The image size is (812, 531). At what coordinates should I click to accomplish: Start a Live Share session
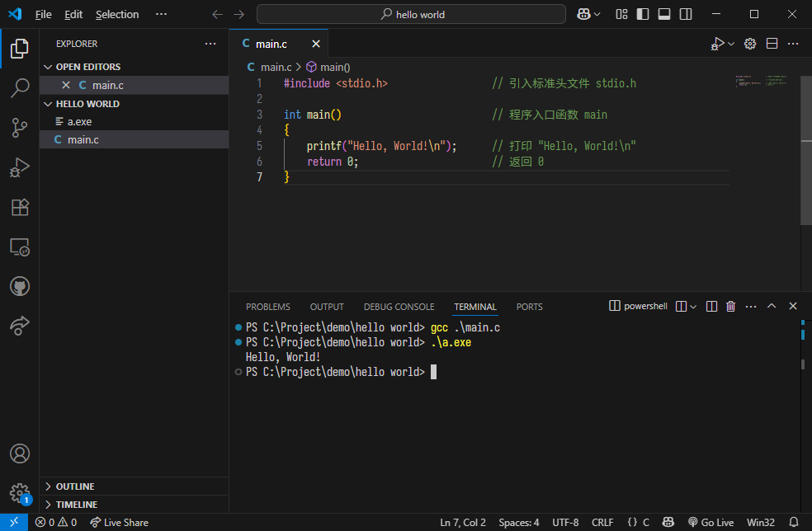119,522
